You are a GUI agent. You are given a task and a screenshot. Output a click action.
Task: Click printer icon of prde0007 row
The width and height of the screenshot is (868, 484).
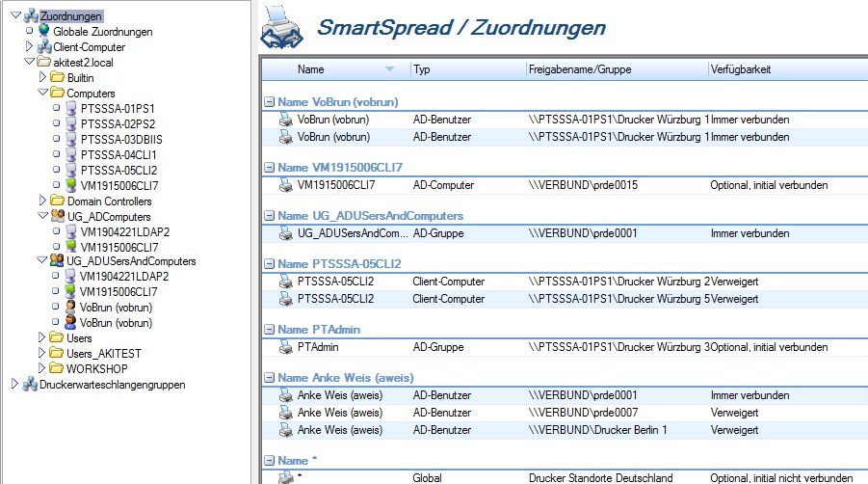pyautogui.click(x=286, y=413)
